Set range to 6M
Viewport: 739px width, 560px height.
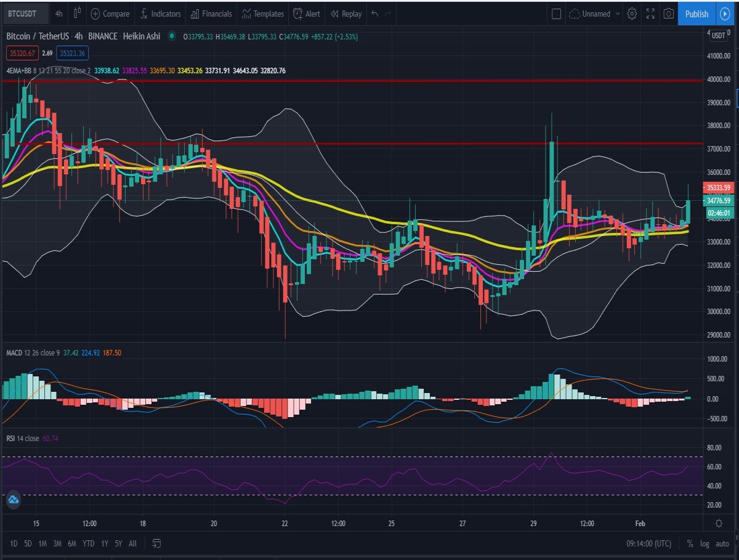[x=72, y=543]
